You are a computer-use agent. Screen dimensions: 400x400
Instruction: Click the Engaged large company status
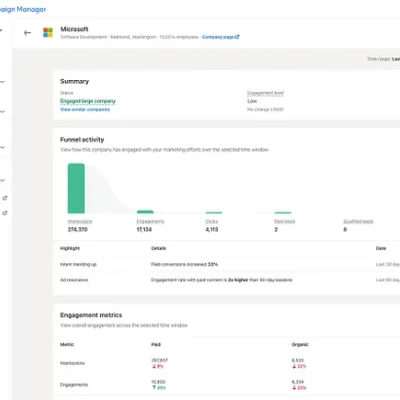pyautogui.click(x=88, y=101)
